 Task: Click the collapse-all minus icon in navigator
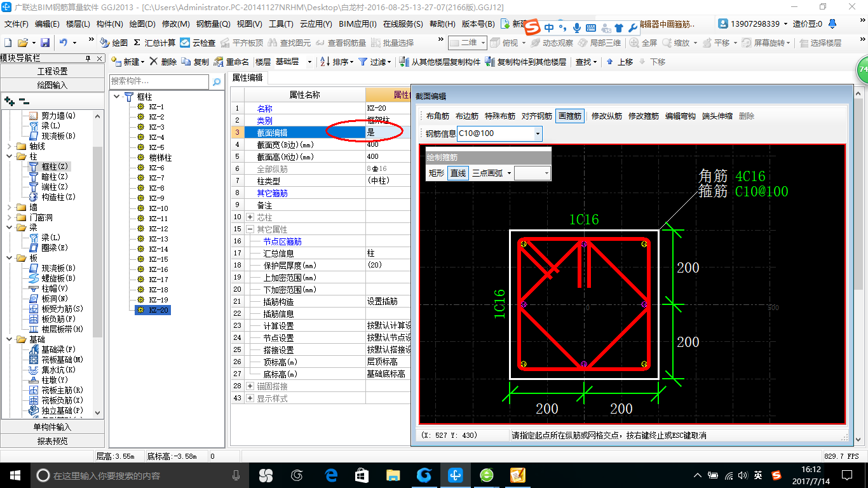click(x=23, y=100)
